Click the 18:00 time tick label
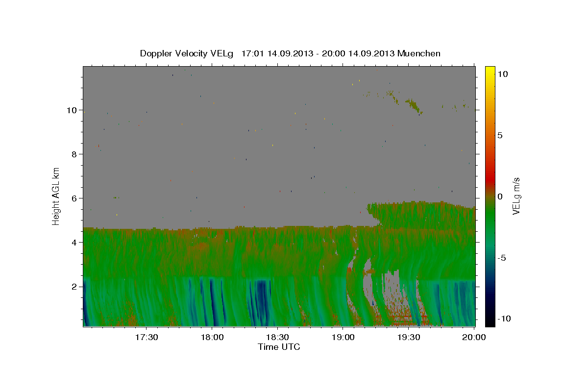Screen dimensions: 588x392 [x=212, y=337]
